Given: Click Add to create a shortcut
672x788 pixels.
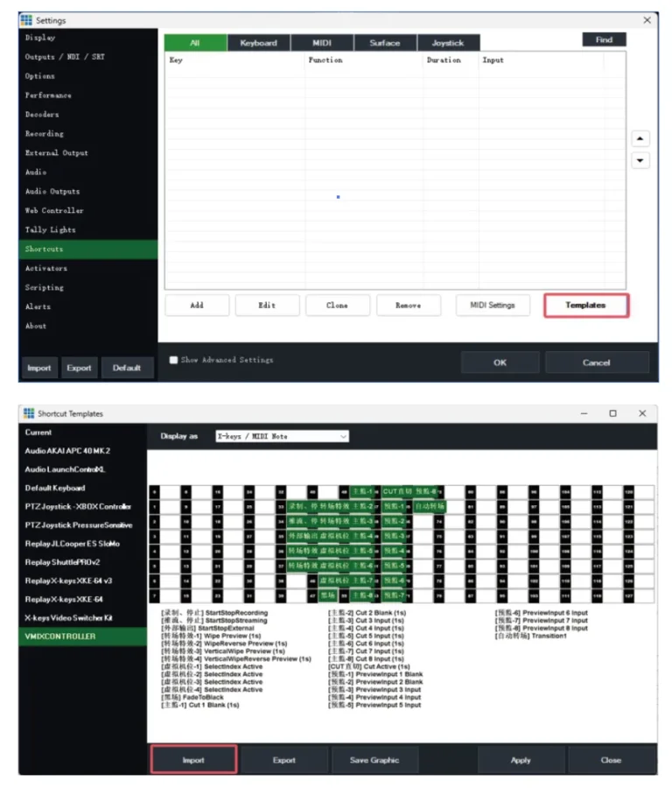Looking at the screenshot, I should pos(197,305).
